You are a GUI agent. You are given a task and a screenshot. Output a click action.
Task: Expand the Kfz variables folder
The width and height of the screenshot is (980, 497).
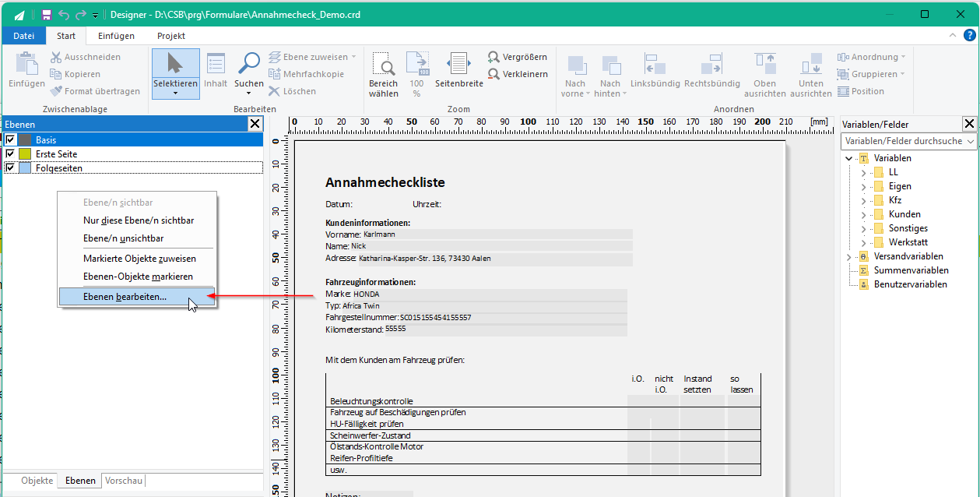tap(863, 200)
